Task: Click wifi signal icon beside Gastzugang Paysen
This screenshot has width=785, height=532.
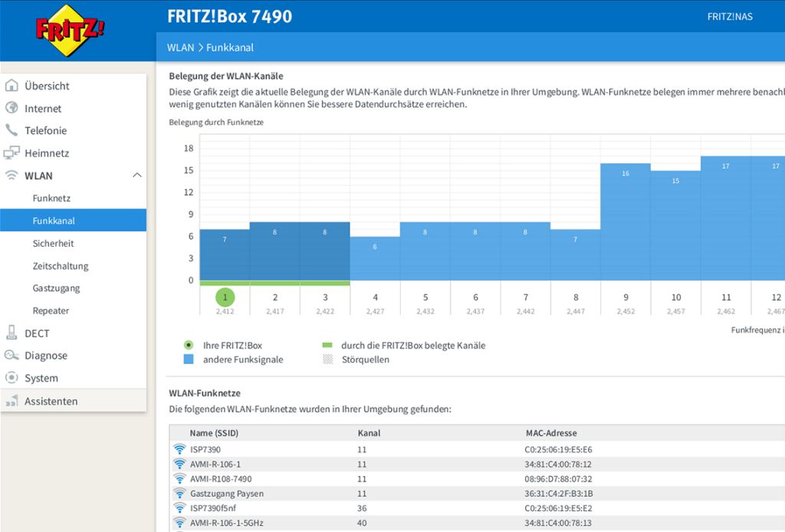Action: click(179, 493)
